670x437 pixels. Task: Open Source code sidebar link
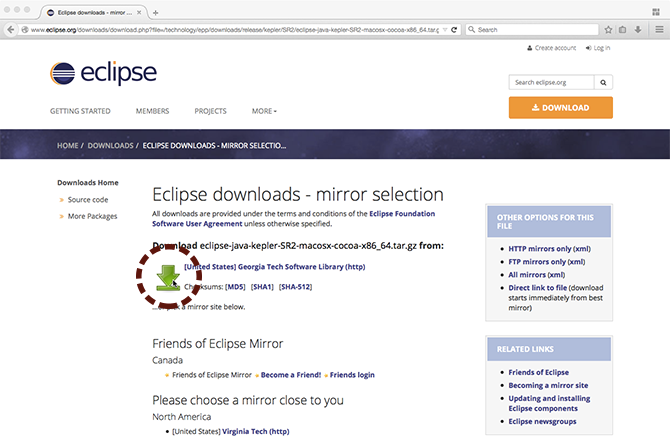(88, 199)
